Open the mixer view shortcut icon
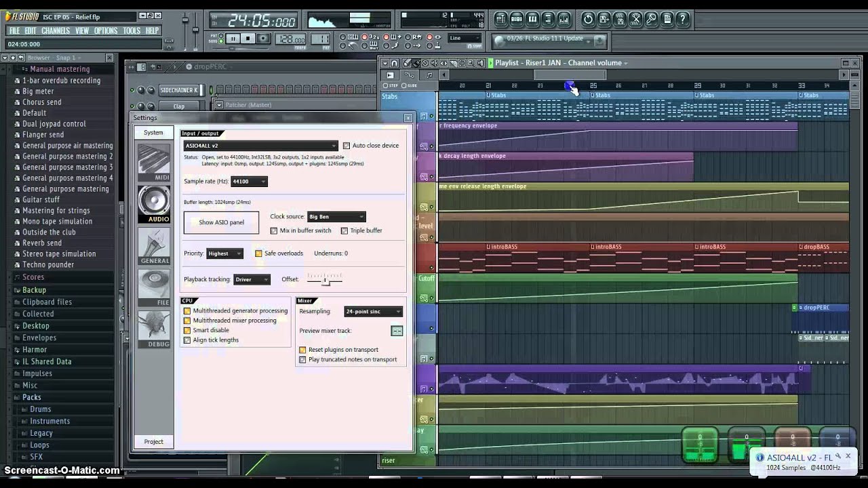Image resolution: width=868 pixels, height=488 pixels. (x=564, y=19)
